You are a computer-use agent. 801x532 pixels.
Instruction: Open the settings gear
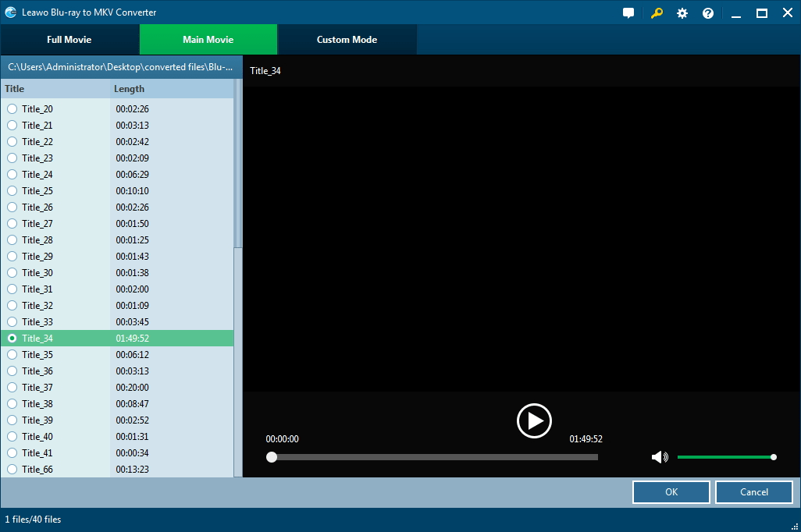click(682, 12)
